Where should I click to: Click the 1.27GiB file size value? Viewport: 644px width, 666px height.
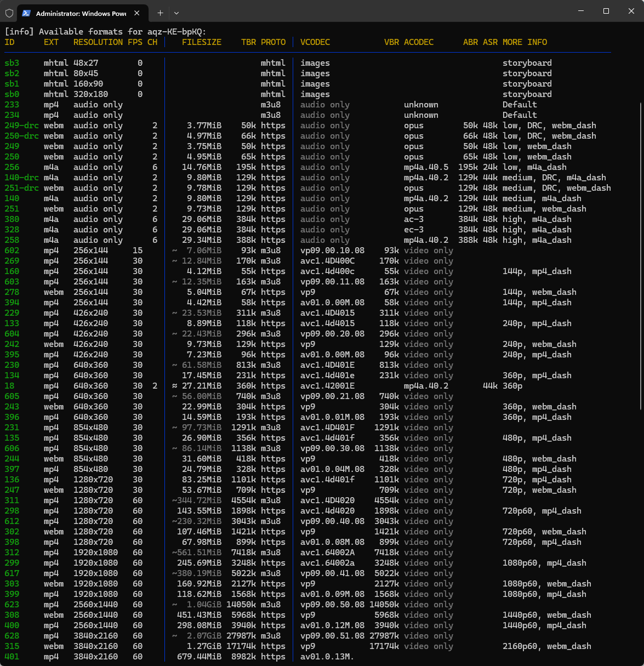[204, 646]
